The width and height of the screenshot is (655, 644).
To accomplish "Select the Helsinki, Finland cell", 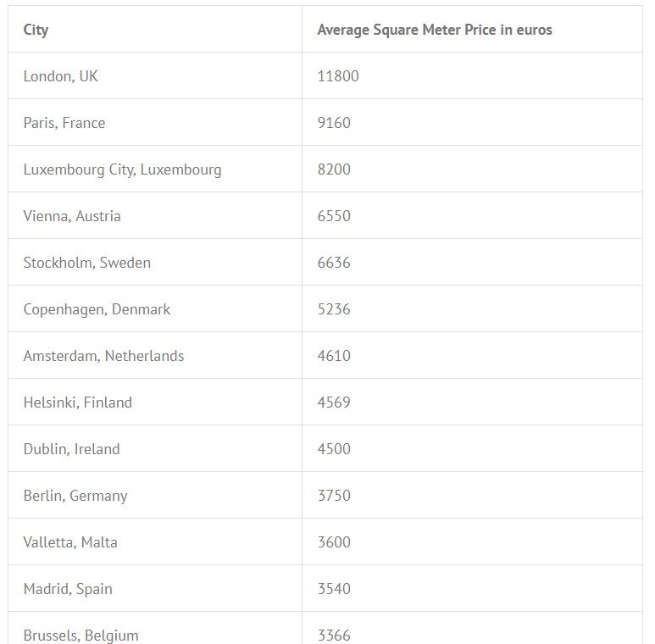I will pos(78,402).
